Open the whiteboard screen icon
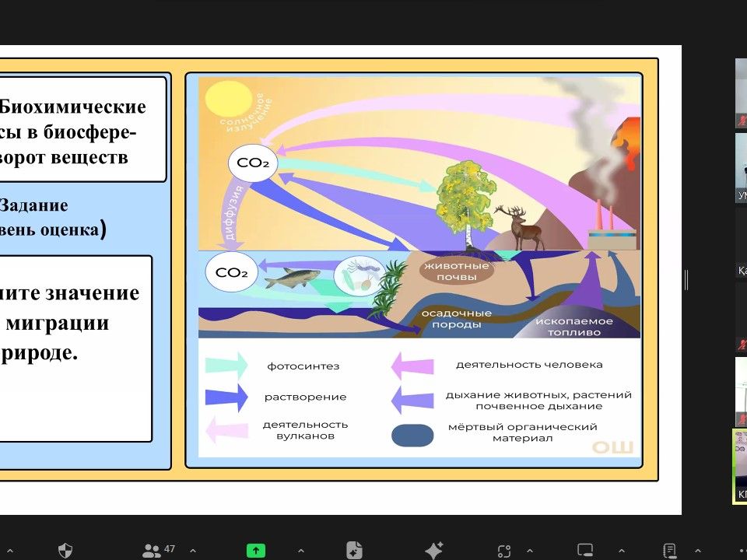Image resolution: width=747 pixels, height=560 pixels. (585, 550)
